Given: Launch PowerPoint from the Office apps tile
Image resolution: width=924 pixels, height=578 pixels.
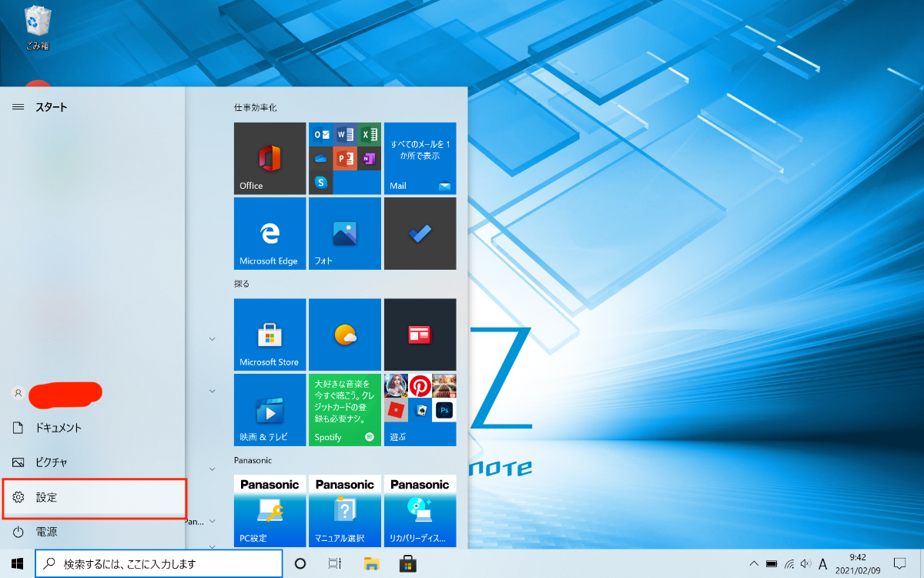Looking at the screenshot, I should 345,158.
